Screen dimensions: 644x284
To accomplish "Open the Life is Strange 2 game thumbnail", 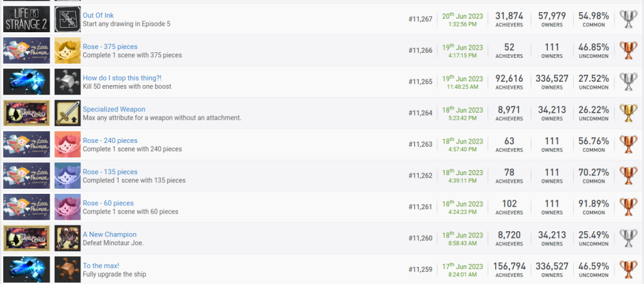I will [26, 19].
